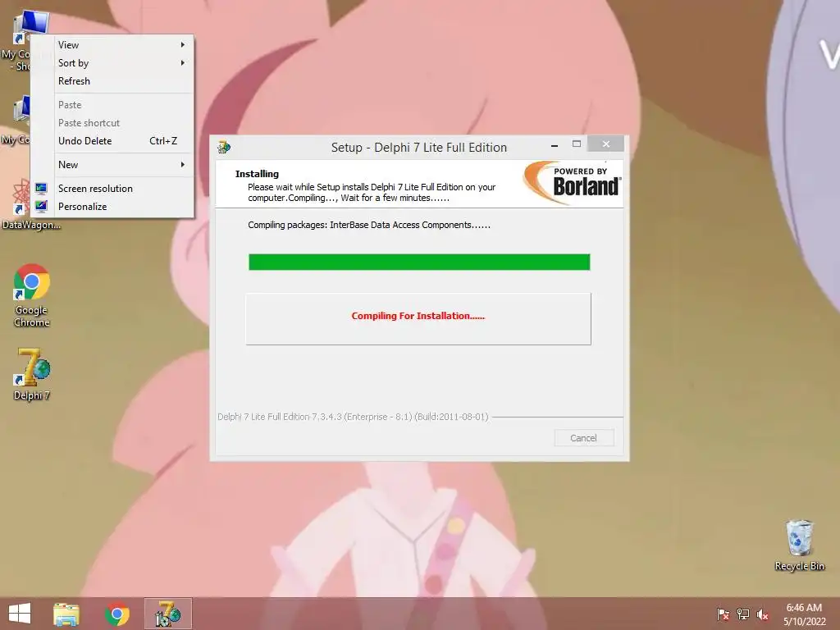The height and width of the screenshot is (630, 840).
Task: Click the muted speaker volume icon
Action: [762, 614]
